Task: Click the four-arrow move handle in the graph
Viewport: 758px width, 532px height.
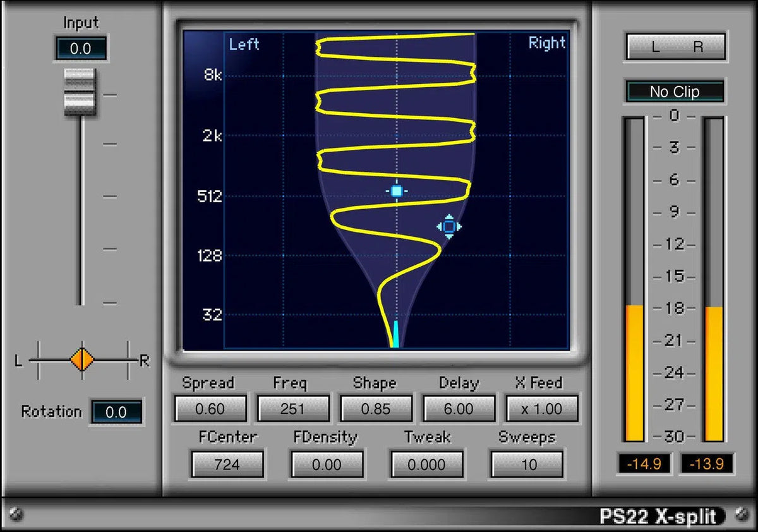Action: (x=448, y=226)
